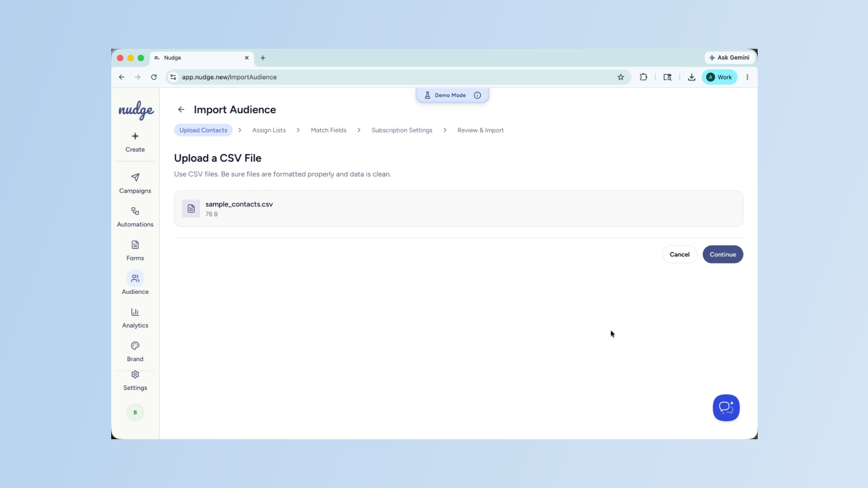Viewport: 868px width, 488px height.
Task: Click the sample_contacts.csv file icon
Action: coord(191,209)
